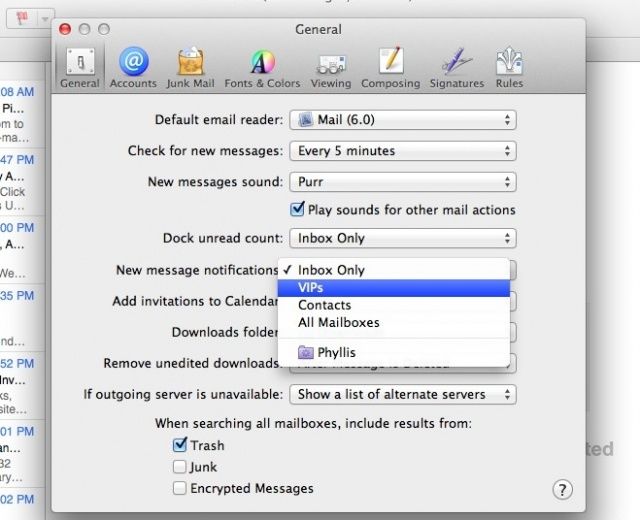Select the 00 PM message in Mail list
Screen dimensions: 640x520
pyautogui.click(x=20, y=250)
